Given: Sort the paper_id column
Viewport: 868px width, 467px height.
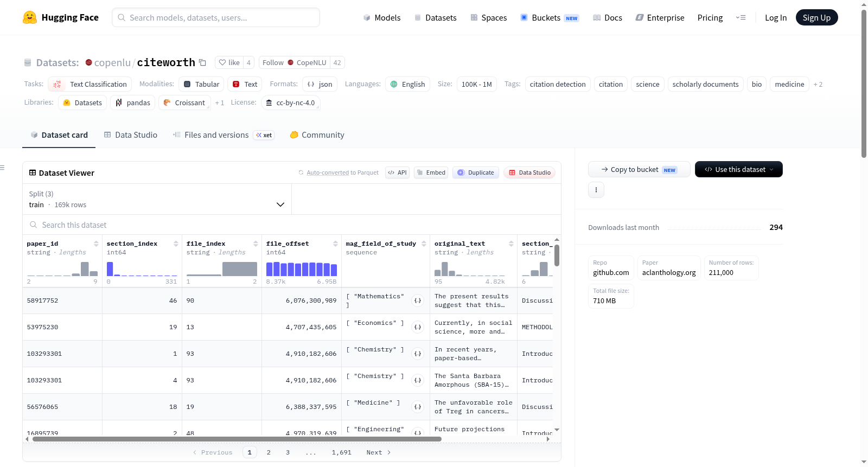Looking at the screenshot, I should [x=96, y=244].
